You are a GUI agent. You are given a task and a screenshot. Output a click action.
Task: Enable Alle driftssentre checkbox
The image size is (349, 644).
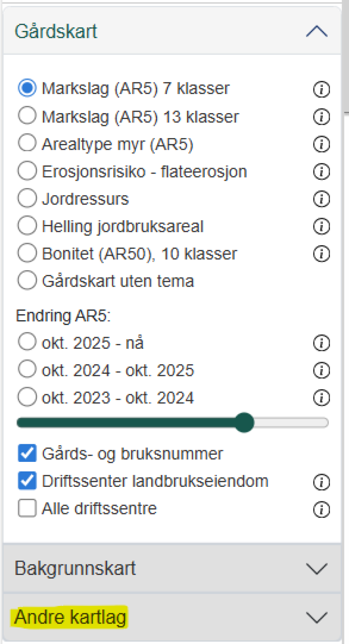tap(27, 509)
